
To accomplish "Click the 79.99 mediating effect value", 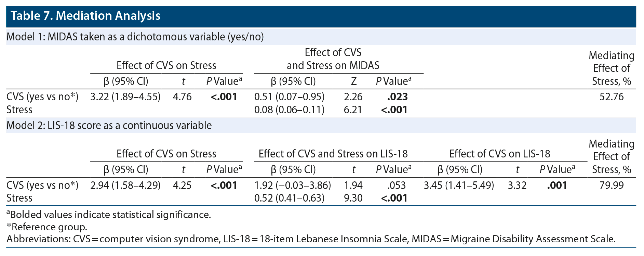I will pyautogui.click(x=611, y=185).
